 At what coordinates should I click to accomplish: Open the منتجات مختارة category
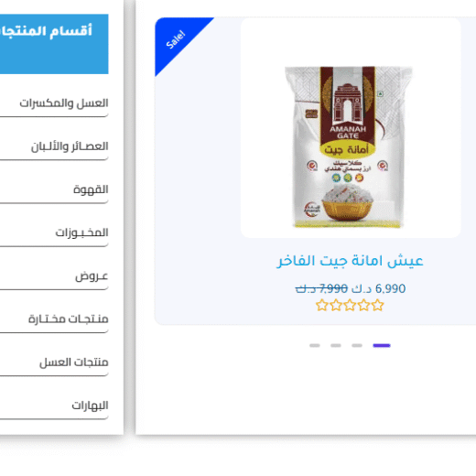click(x=69, y=319)
